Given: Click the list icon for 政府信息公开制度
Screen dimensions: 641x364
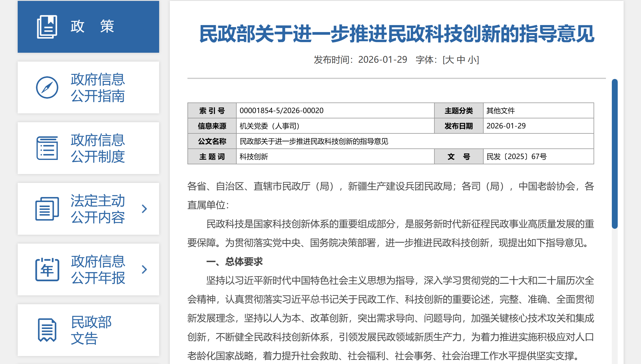Looking at the screenshot, I should 47,148.
